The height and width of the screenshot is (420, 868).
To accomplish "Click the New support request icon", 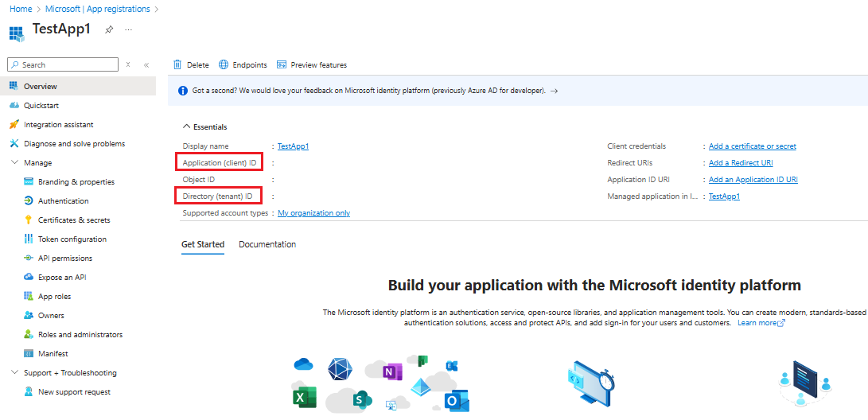I will (x=29, y=392).
